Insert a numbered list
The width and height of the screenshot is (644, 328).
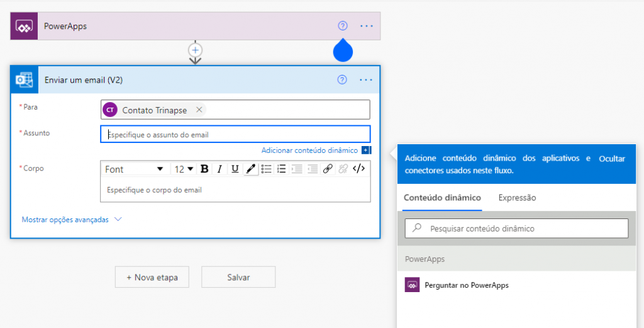(x=282, y=169)
